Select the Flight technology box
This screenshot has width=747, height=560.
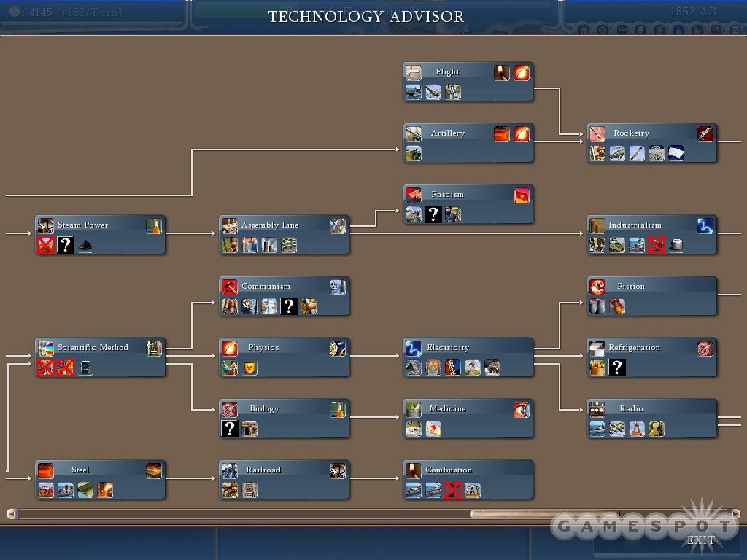(x=468, y=82)
